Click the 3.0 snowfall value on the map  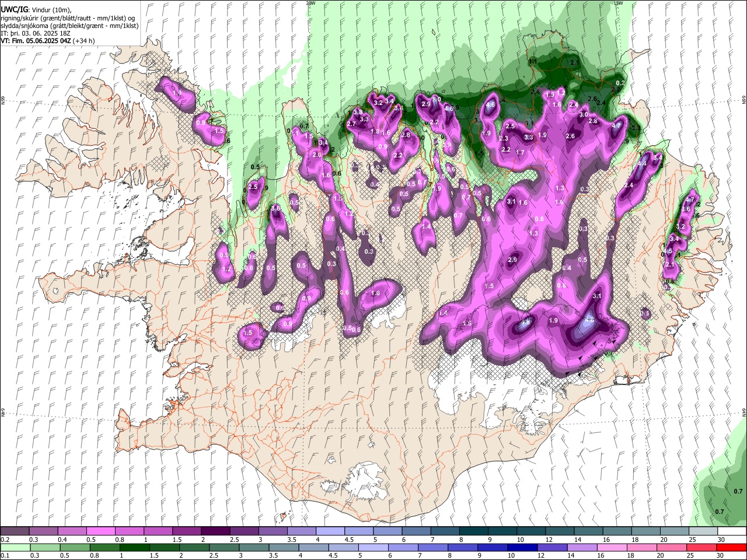(x=584, y=115)
